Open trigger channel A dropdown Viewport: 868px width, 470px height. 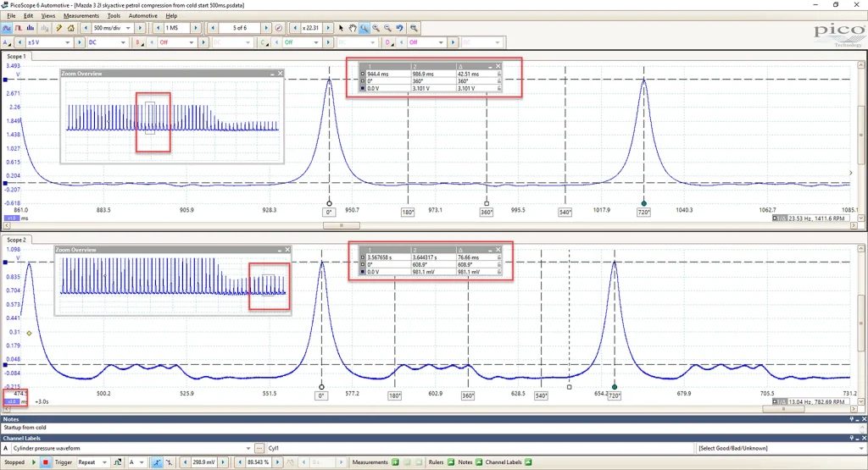(x=142, y=462)
